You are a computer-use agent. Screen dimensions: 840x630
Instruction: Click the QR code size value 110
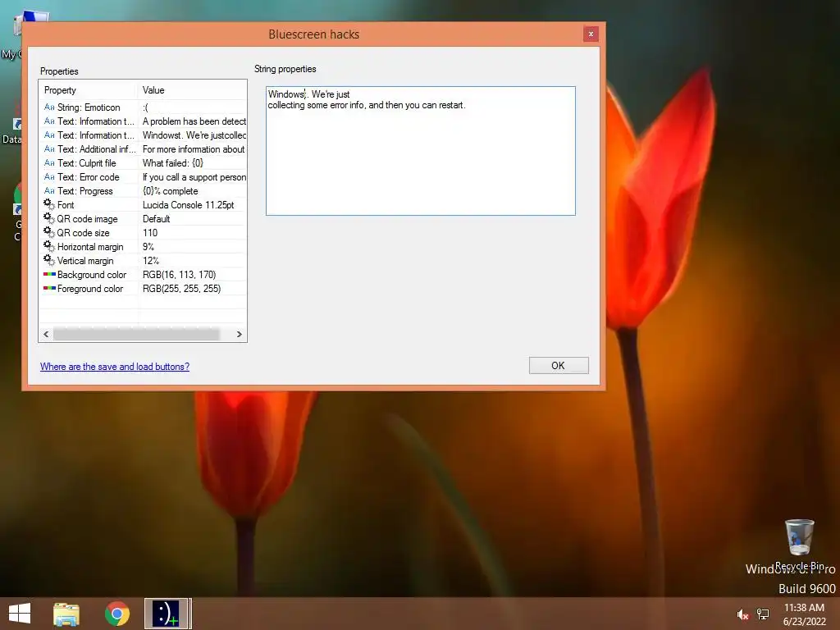[150, 232]
